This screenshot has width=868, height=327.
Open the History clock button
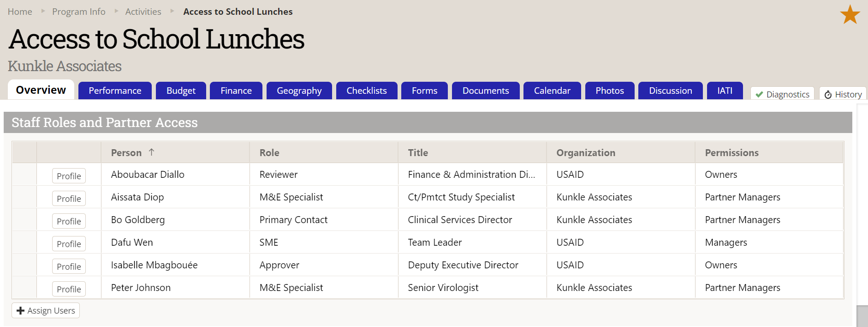click(x=843, y=94)
